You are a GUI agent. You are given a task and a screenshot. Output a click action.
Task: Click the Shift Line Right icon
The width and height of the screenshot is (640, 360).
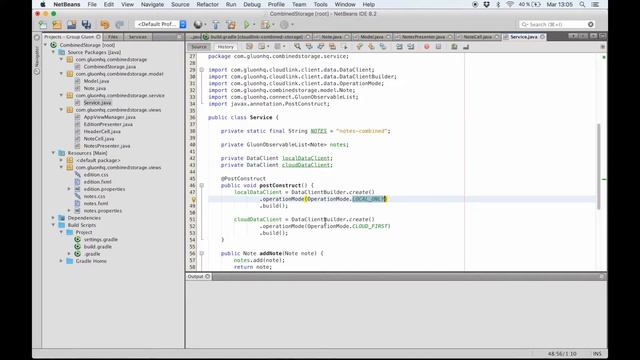tap(411, 47)
